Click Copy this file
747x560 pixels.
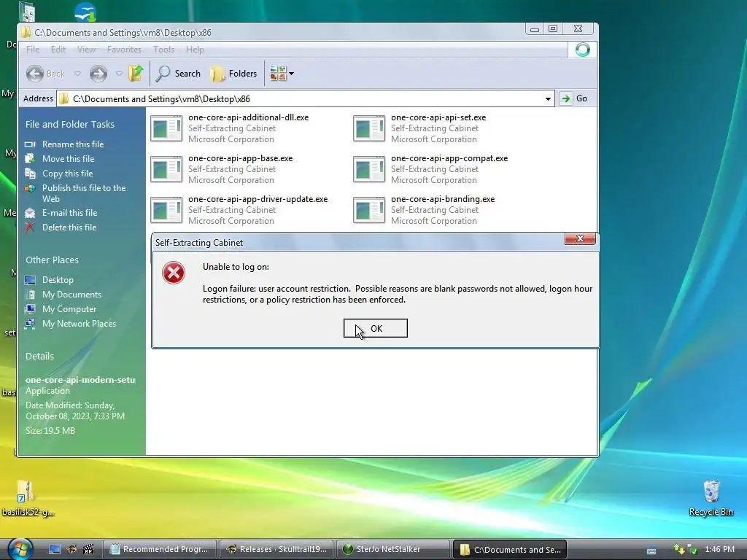click(67, 174)
